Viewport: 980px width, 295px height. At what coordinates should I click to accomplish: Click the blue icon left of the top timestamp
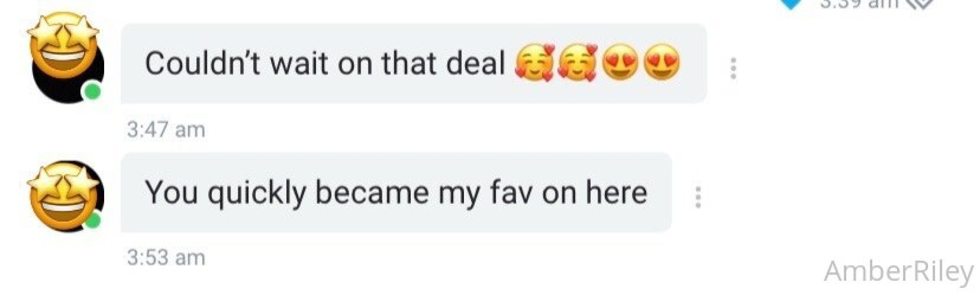[x=791, y=4]
